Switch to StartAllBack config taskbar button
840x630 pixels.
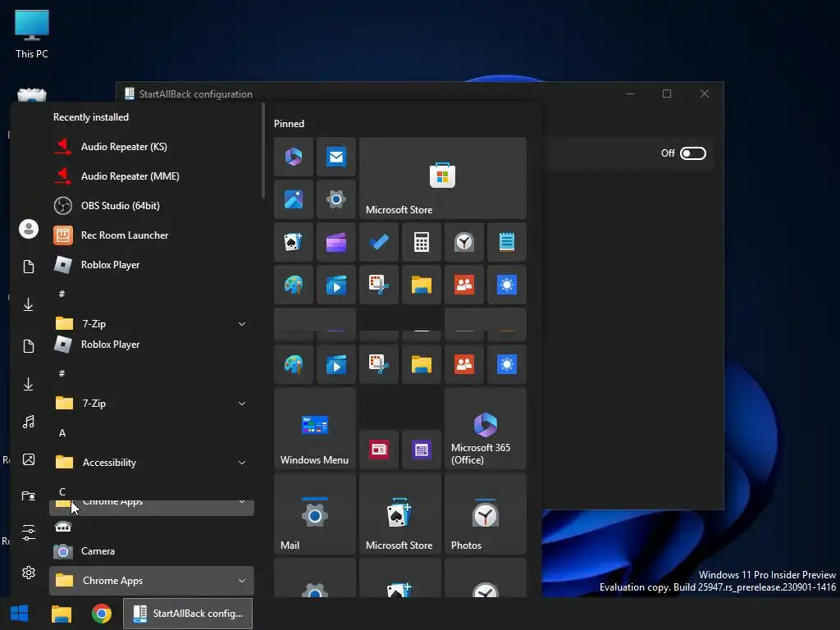coord(188,614)
